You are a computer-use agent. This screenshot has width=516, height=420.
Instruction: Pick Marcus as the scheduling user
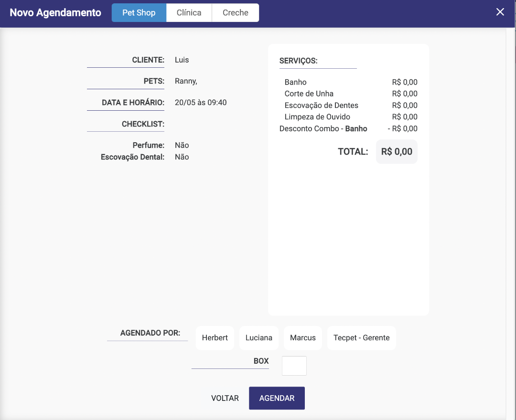303,338
